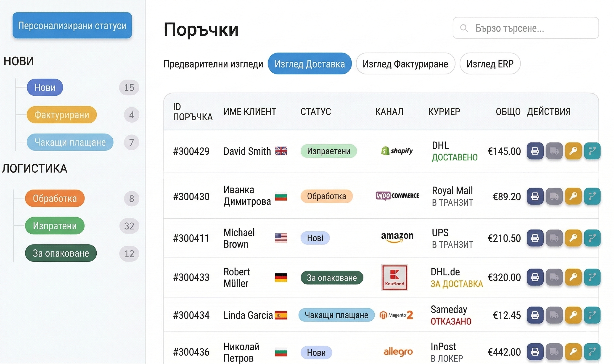
Task: Click the magnifier icon in the search bar
Action: [x=464, y=29]
